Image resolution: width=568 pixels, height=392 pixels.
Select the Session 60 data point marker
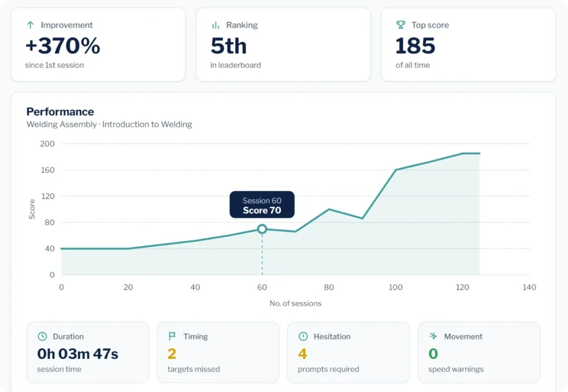[x=262, y=229]
